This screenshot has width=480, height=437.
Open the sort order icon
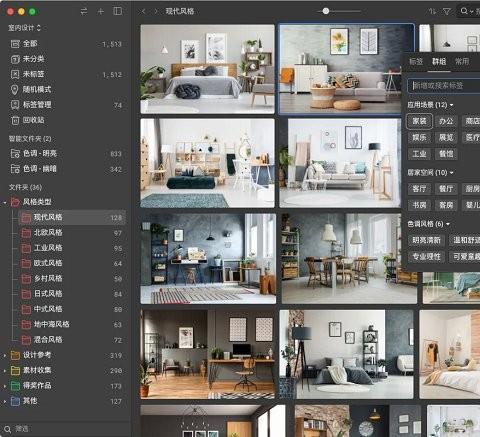[x=432, y=11]
